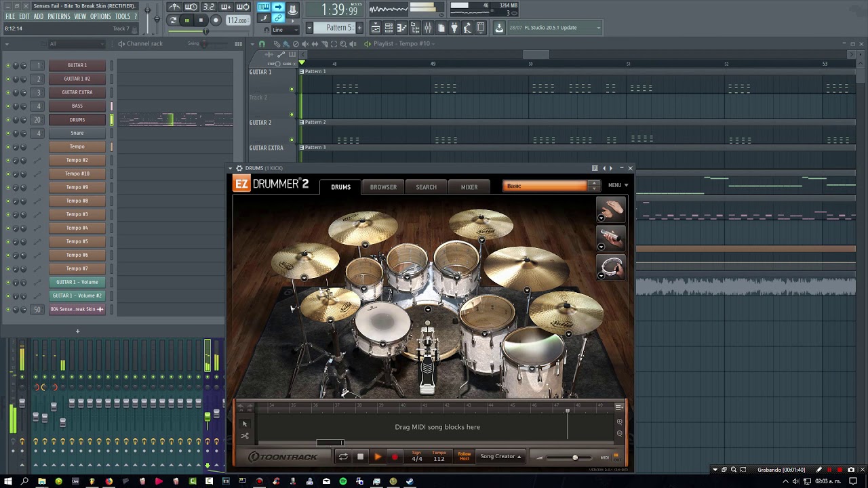The width and height of the screenshot is (868, 488).
Task: Open the hint panel Track 7 text
Action: pyautogui.click(x=121, y=28)
